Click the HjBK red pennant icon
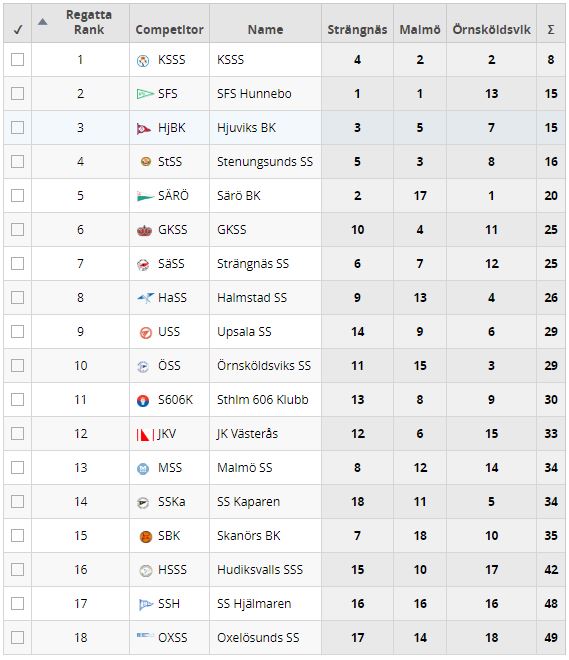Viewport: 569px width, 660px height. point(144,128)
